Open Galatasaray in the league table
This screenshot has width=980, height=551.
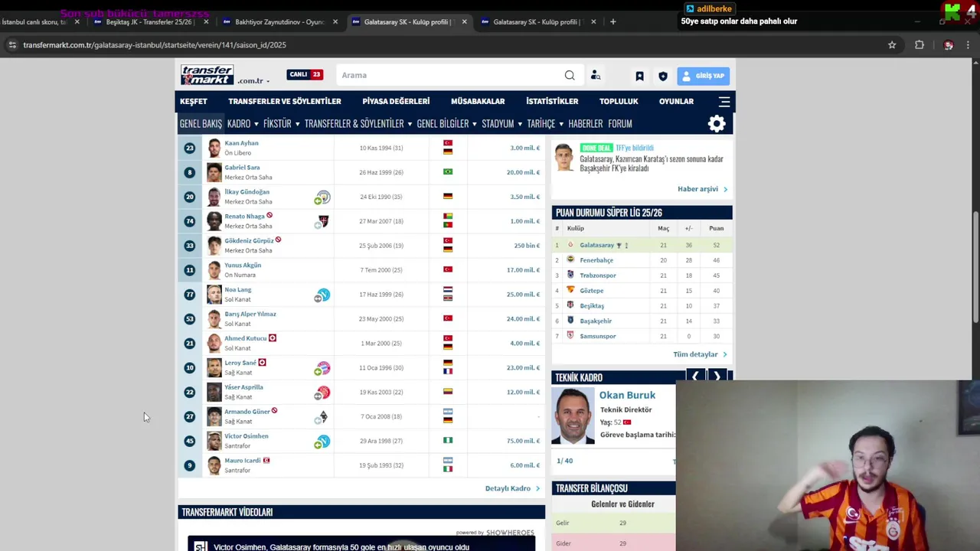pyautogui.click(x=596, y=245)
